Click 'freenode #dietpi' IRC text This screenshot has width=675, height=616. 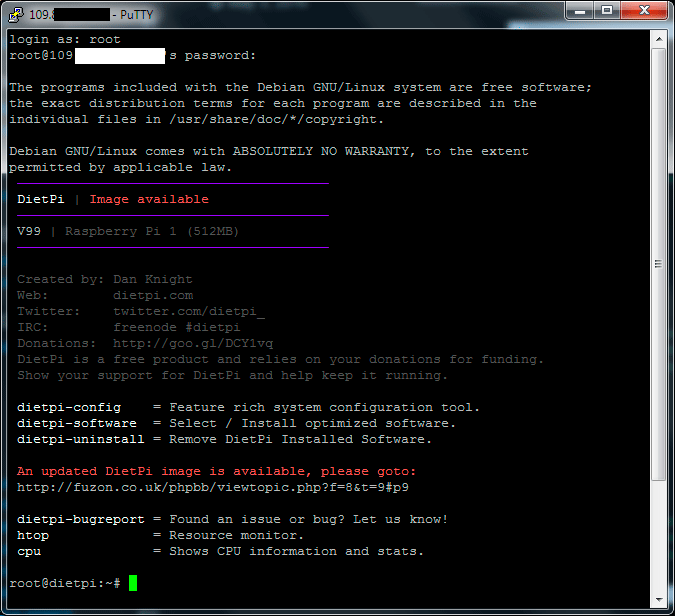point(176,327)
